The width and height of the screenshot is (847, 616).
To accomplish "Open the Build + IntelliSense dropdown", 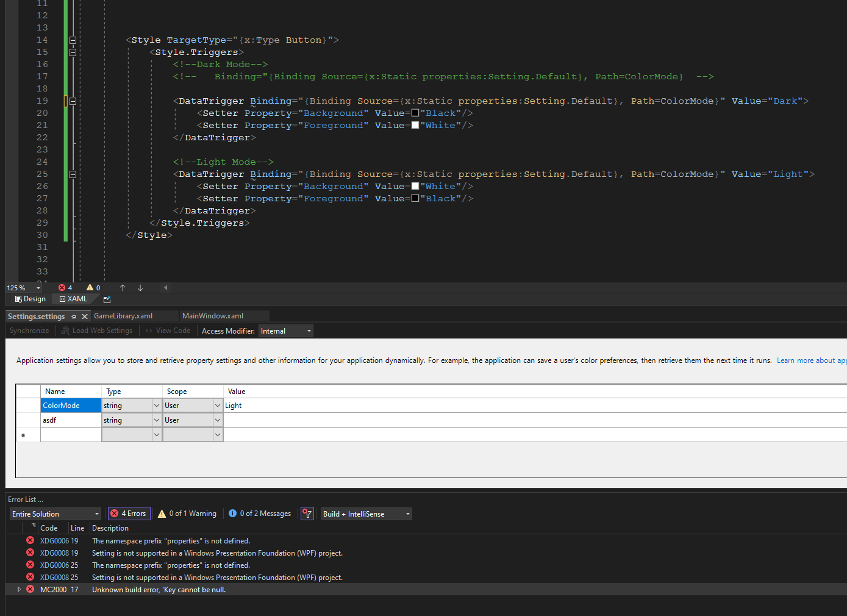I will (366, 514).
